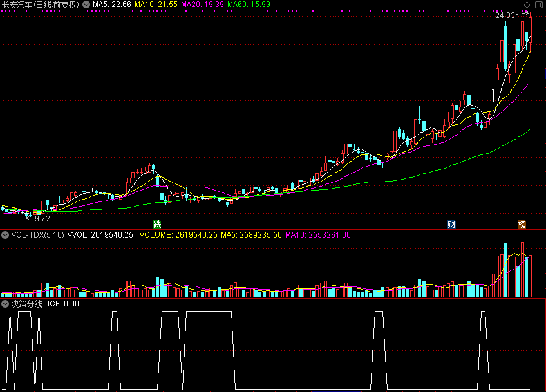Viewport: 546px width, 392px height.
Task: Select the MA5: 22.66 label
Action: pyautogui.click(x=112, y=5)
